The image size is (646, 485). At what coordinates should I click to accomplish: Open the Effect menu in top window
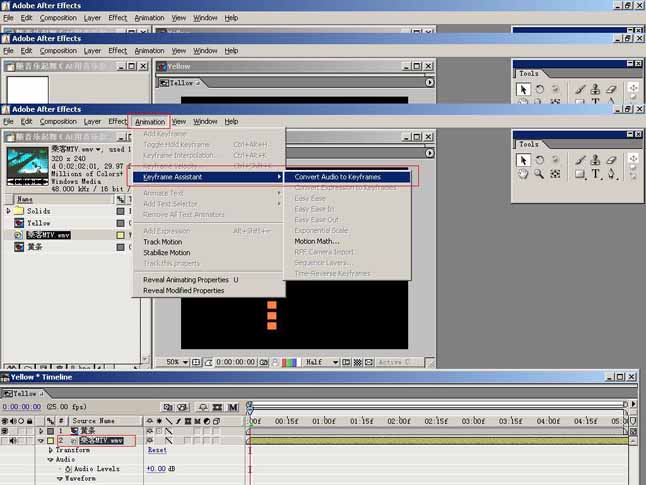tap(117, 18)
